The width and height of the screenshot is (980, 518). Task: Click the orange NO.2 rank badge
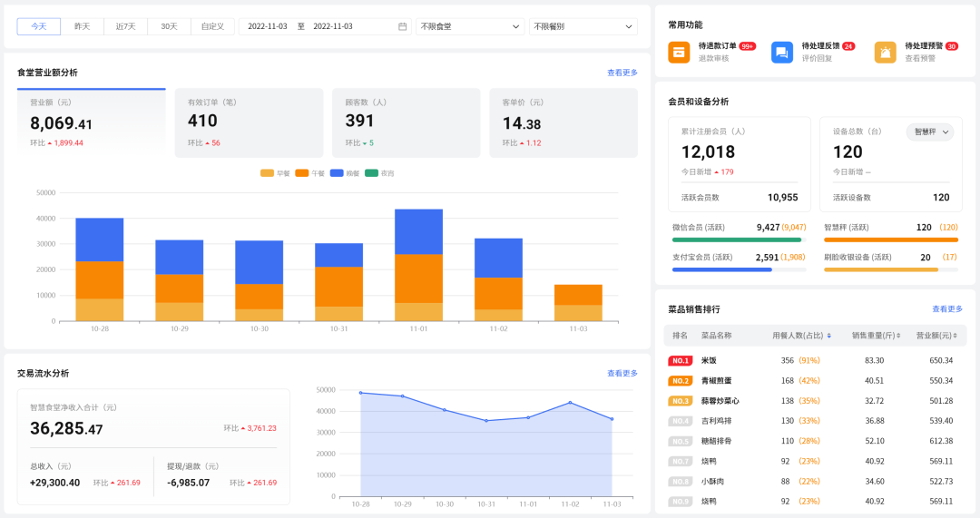[x=680, y=380]
